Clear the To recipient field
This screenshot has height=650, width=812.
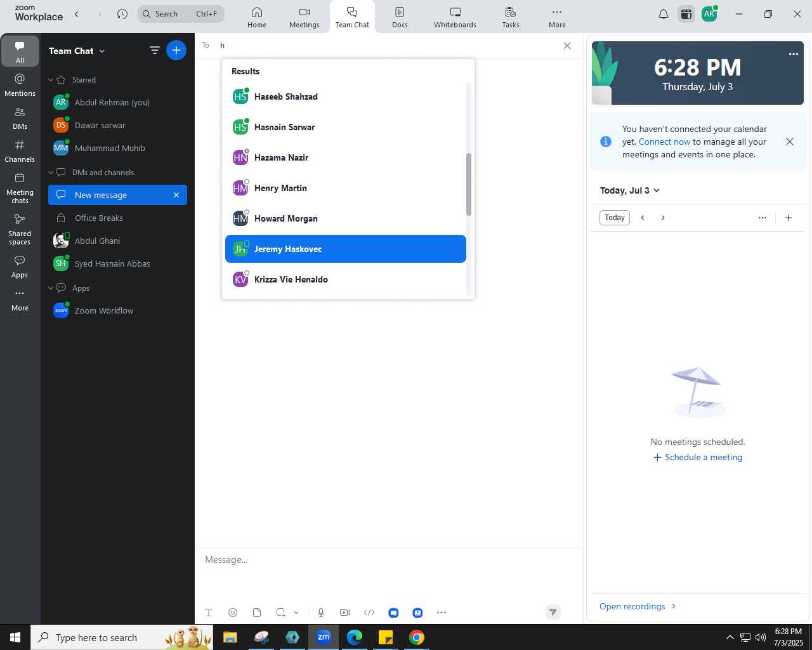coord(567,46)
